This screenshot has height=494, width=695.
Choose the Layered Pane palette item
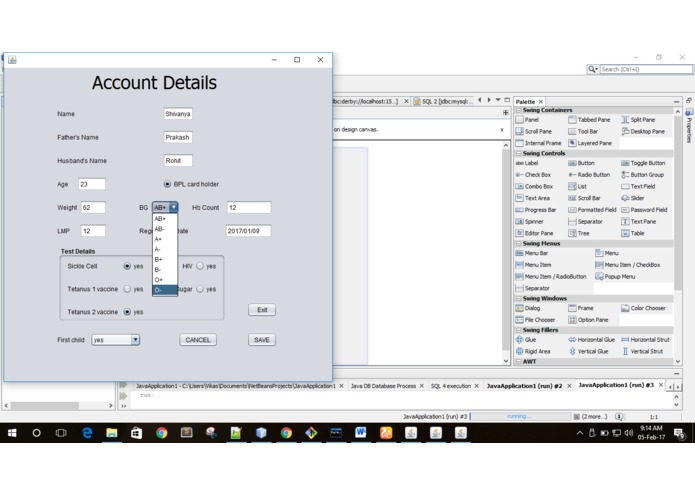point(590,143)
